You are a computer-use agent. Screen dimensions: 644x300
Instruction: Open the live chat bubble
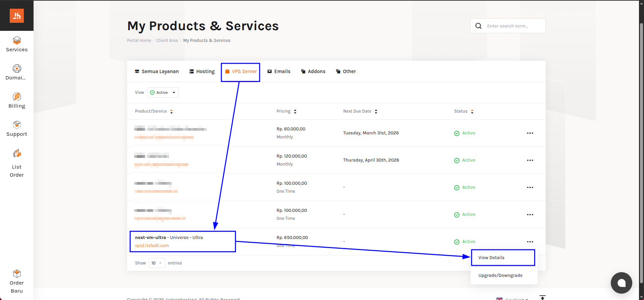621,283
